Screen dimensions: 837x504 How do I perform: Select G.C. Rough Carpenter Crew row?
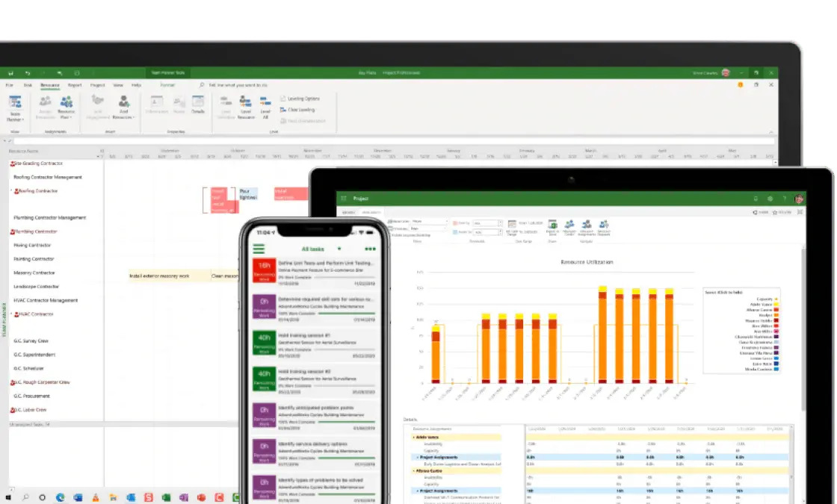[x=40, y=382]
